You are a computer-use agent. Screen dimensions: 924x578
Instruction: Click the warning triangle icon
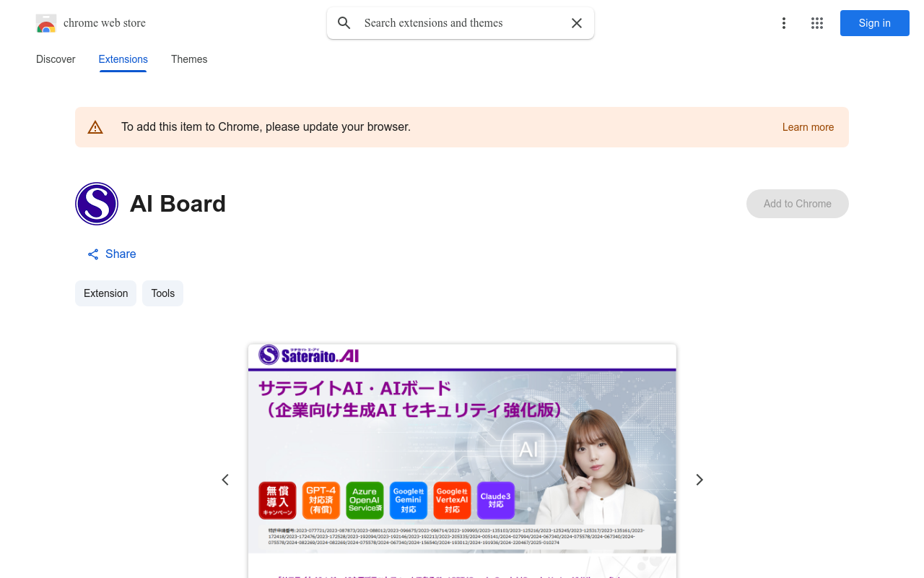click(x=95, y=127)
